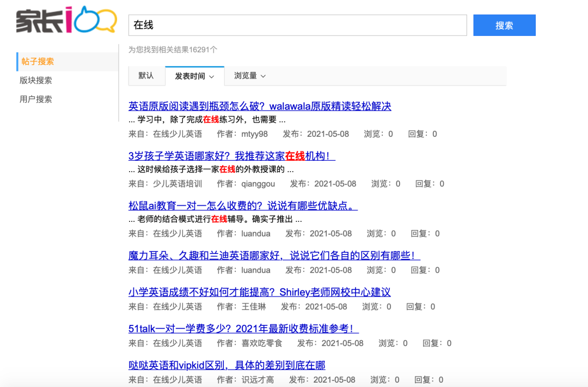Screen dimensions: 588x387
Task: Click author name qianggou
Action: [258, 184]
